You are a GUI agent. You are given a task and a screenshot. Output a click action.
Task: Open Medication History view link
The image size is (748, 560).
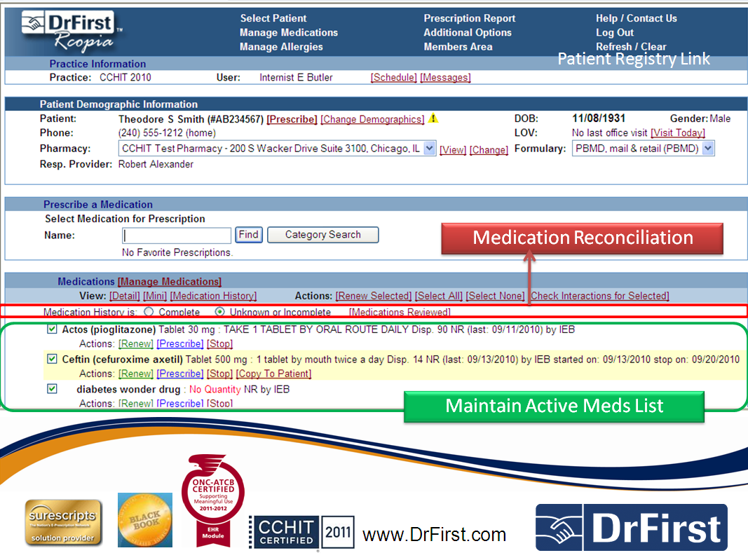[213, 296]
